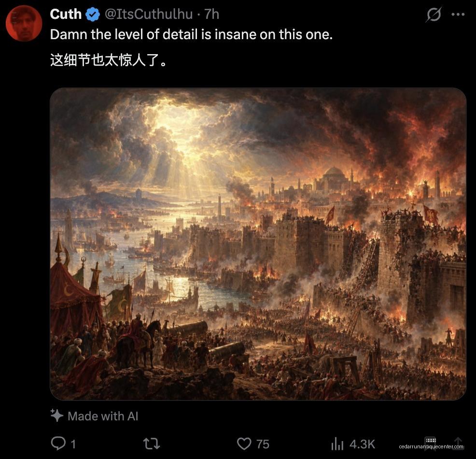The width and height of the screenshot is (476, 459).
Task: Open the Grok slashed-circle icon
Action: [434, 14]
